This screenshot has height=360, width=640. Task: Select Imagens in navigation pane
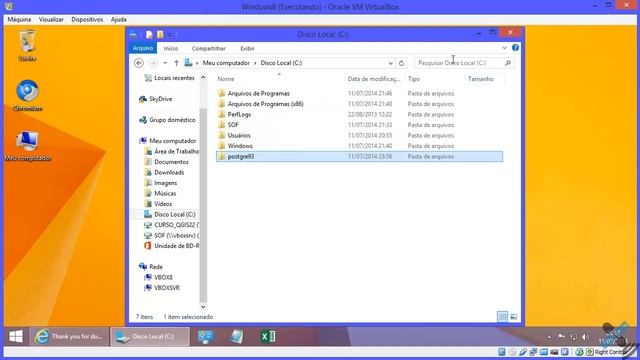161,183
